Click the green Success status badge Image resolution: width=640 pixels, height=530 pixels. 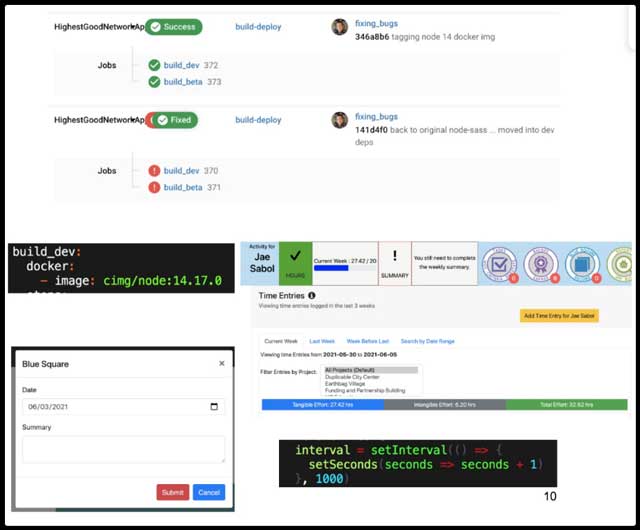point(173,27)
